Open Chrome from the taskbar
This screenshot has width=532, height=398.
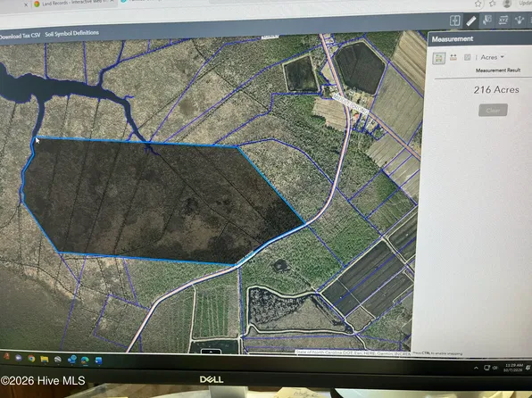tap(31, 359)
